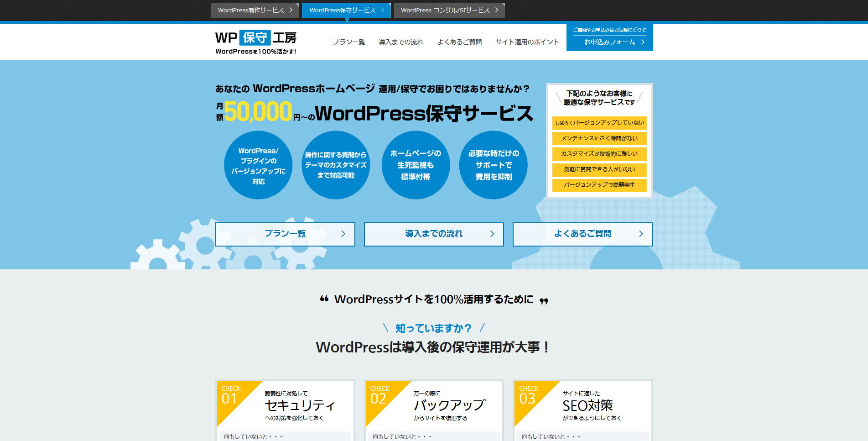This screenshot has height=441, width=868.
Task: Click the 下記のようなお客様に最適な保守サービスです heading
Action: 599,98
